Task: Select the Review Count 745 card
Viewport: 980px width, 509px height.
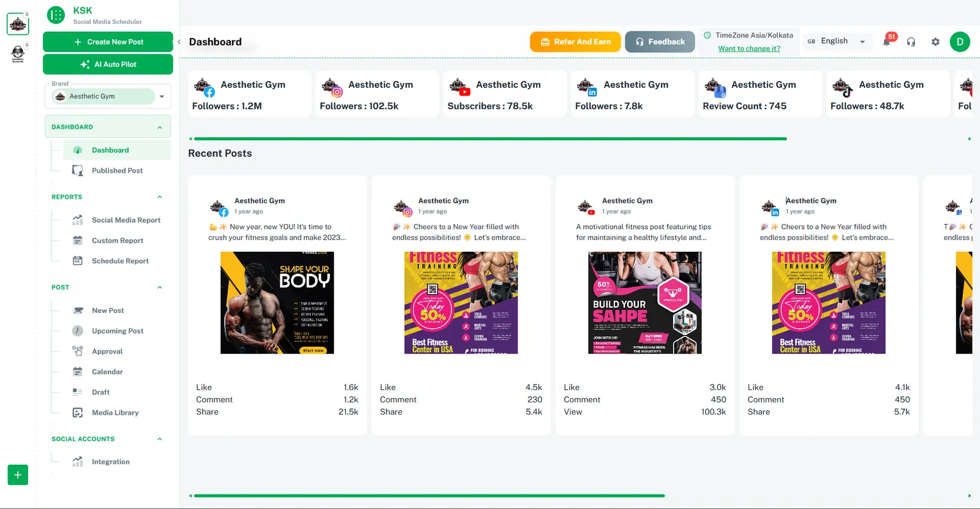Action: point(760,94)
